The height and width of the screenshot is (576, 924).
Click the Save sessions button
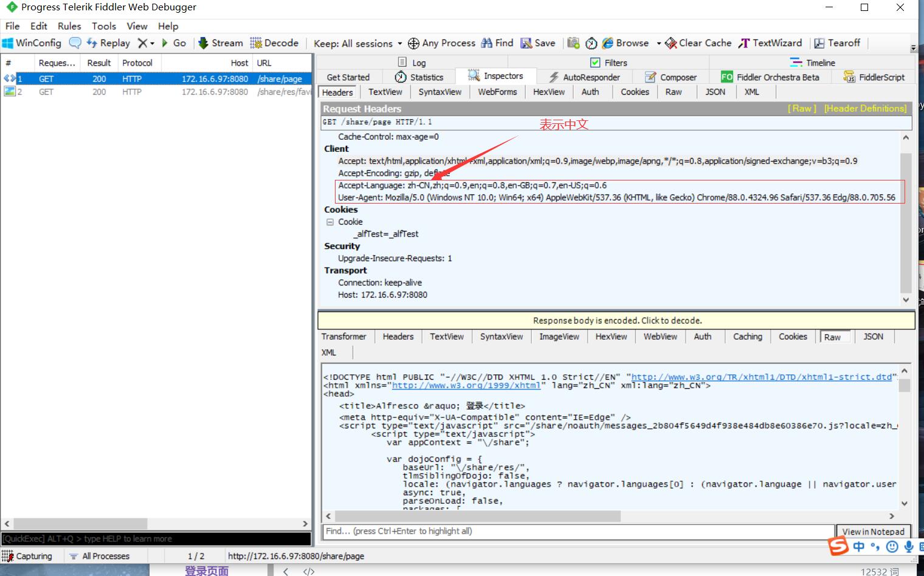click(x=538, y=43)
